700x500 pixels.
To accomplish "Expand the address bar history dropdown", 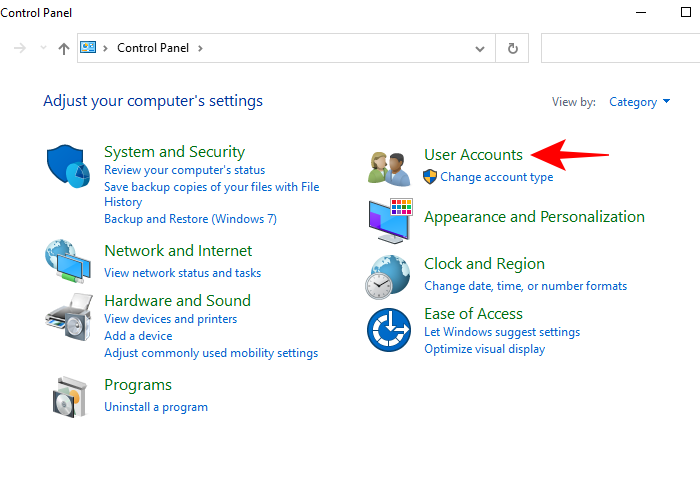I will [x=481, y=48].
